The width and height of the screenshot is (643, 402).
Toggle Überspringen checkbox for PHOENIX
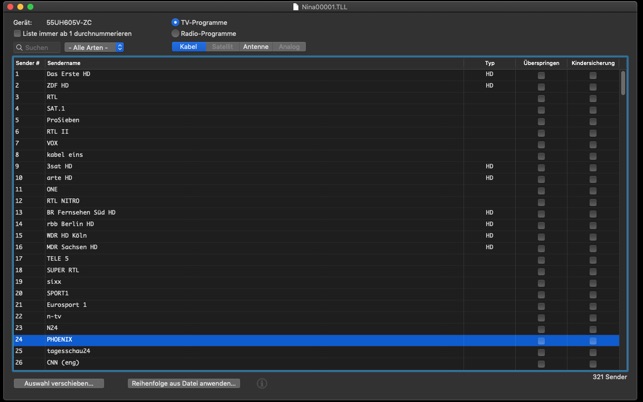coord(541,341)
